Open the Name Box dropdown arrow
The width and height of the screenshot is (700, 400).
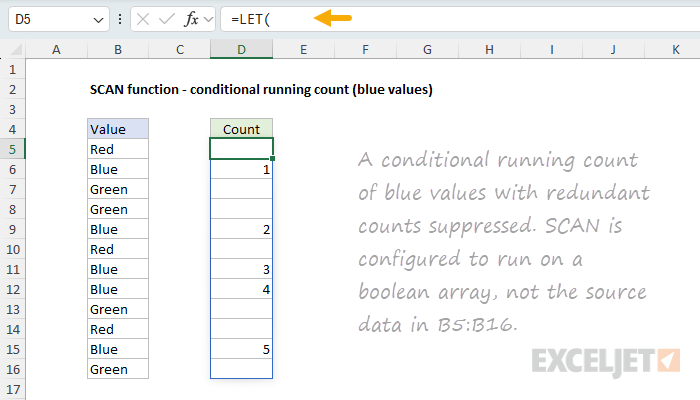[97, 20]
